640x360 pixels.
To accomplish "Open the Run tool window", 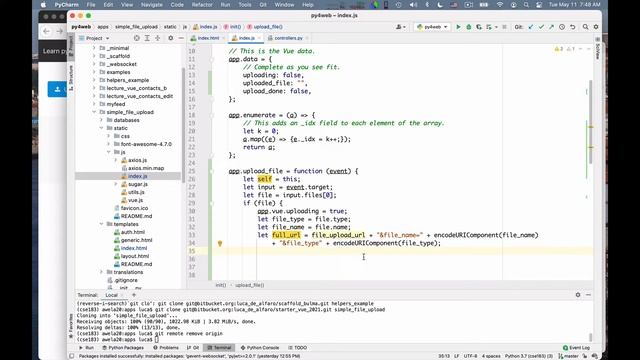I will [87, 348].
